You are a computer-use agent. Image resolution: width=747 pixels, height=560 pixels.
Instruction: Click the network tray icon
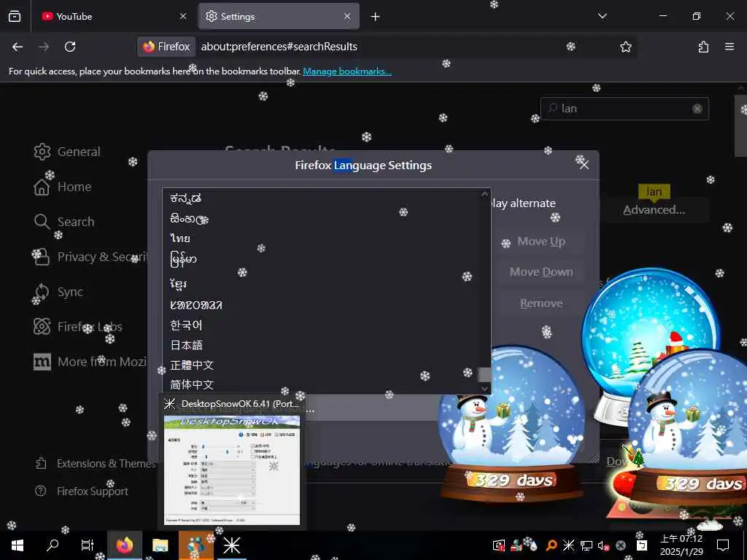pos(587,545)
